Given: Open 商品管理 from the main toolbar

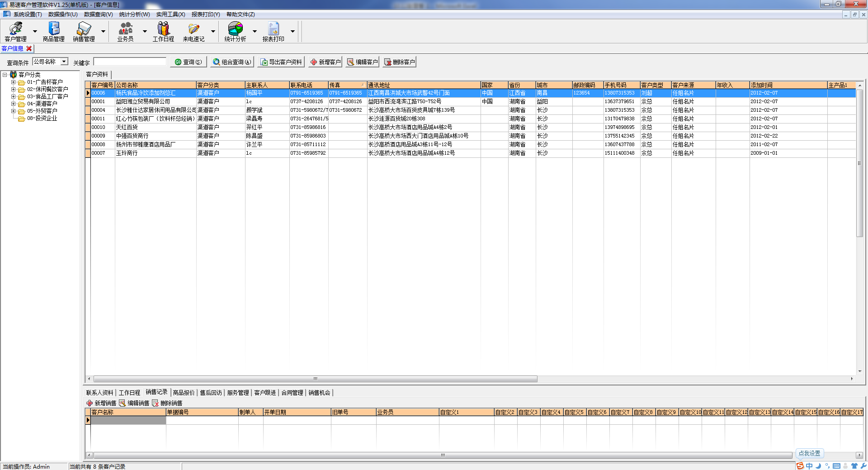Looking at the screenshot, I should [x=53, y=32].
